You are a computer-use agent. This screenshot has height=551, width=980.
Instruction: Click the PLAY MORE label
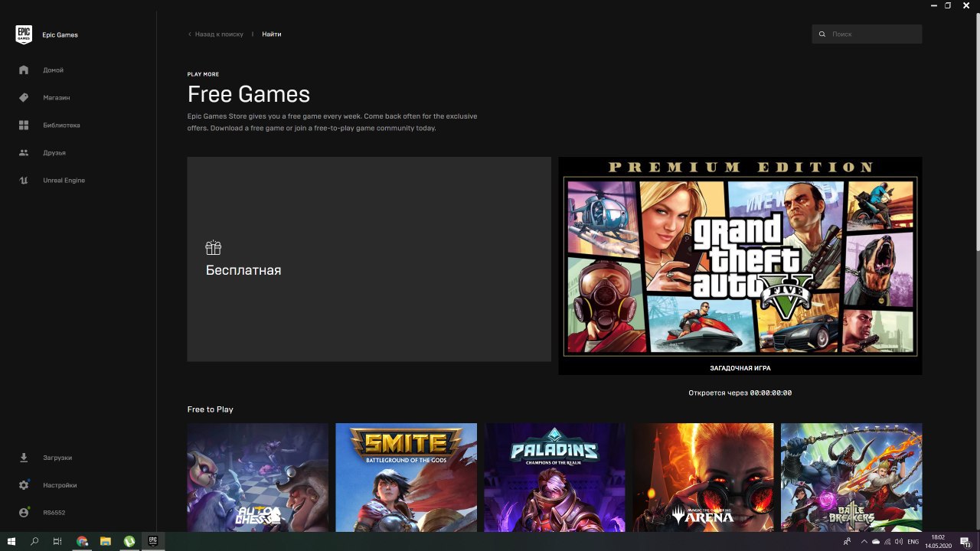tap(203, 74)
